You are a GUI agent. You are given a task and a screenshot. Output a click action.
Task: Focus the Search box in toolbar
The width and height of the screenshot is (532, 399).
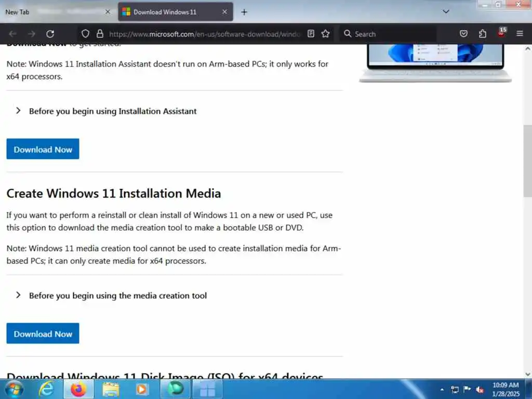[x=388, y=34]
